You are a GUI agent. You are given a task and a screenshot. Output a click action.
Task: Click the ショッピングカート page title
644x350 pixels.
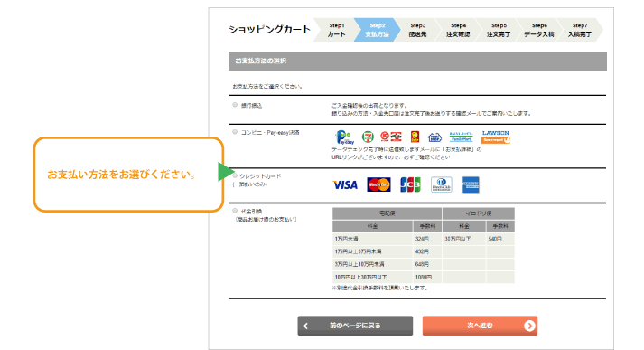pos(269,30)
